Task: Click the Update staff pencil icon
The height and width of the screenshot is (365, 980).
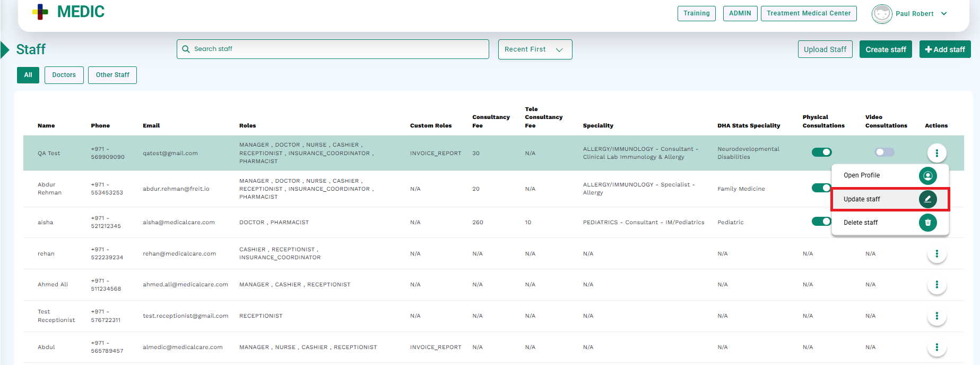Action: click(x=927, y=199)
